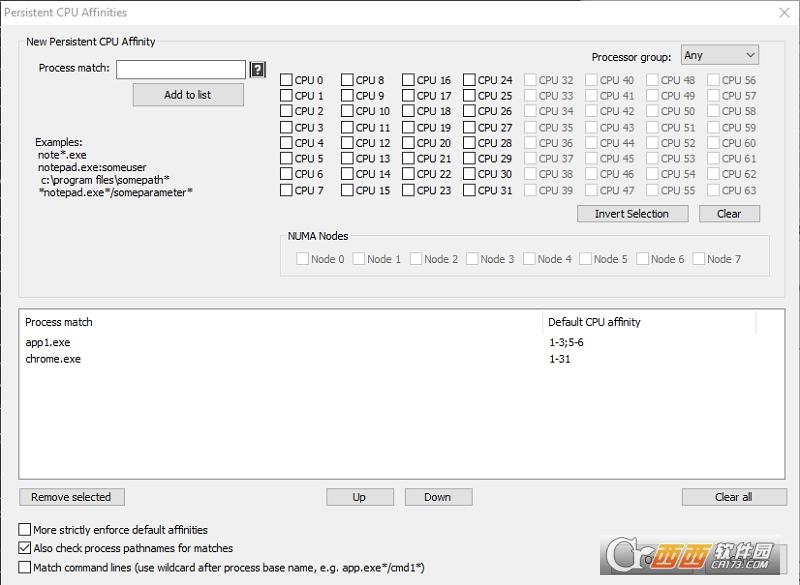800x585 pixels.
Task: Click the Clear all button
Action: (734, 497)
